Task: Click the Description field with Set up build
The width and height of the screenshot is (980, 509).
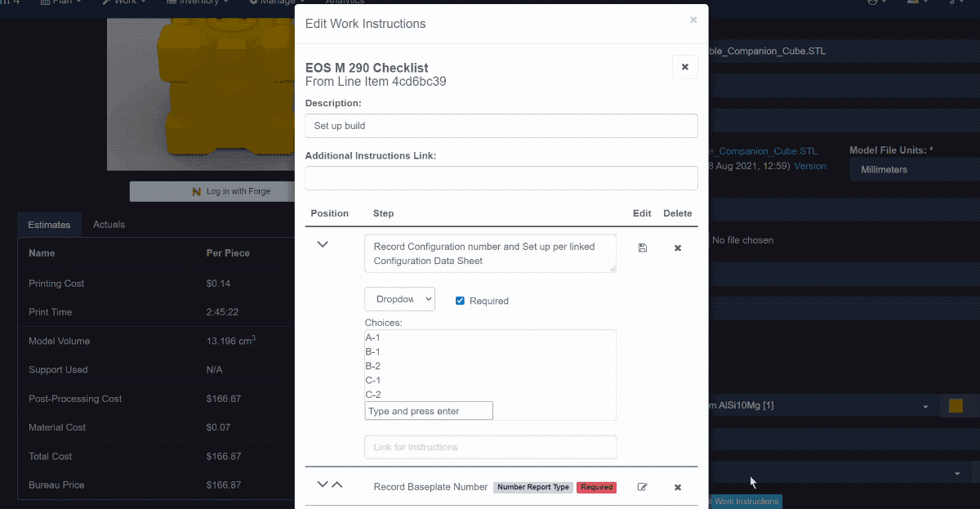Action: pos(501,126)
